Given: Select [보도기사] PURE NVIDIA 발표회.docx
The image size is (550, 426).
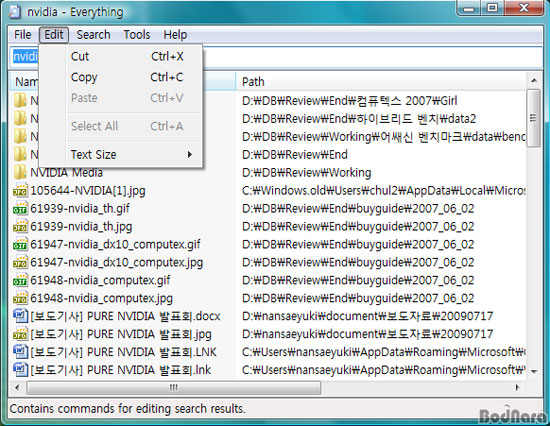Looking at the screenshot, I should click(126, 316).
